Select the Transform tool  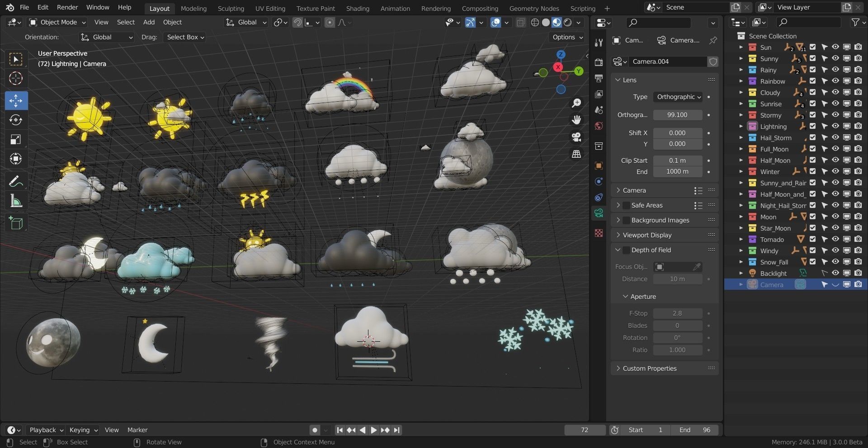[x=16, y=159]
